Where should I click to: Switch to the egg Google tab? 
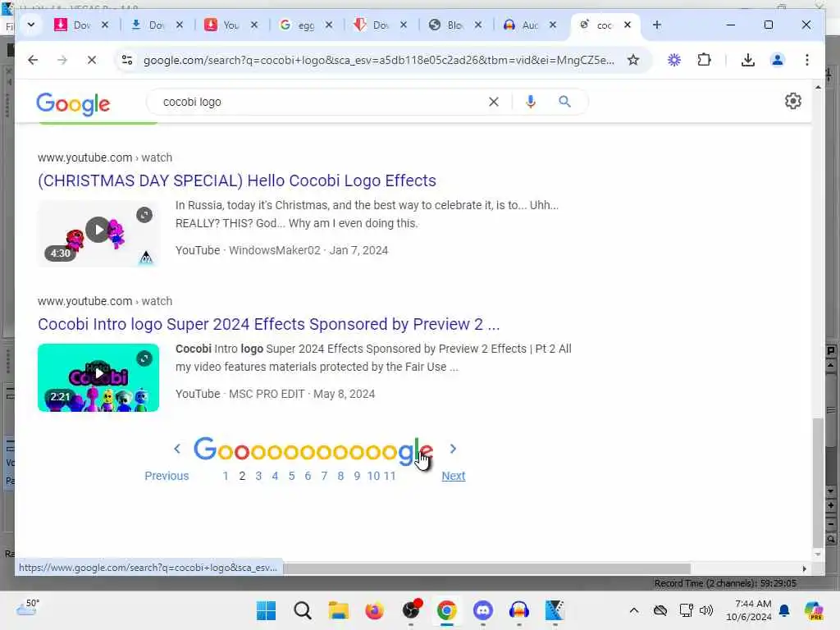(x=299, y=25)
